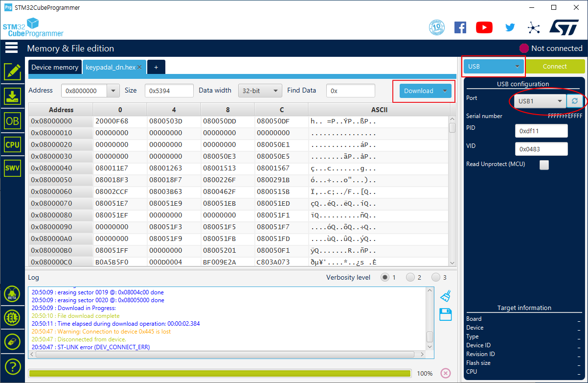
Task: Click the Size input field
Action: pos(169,91)
